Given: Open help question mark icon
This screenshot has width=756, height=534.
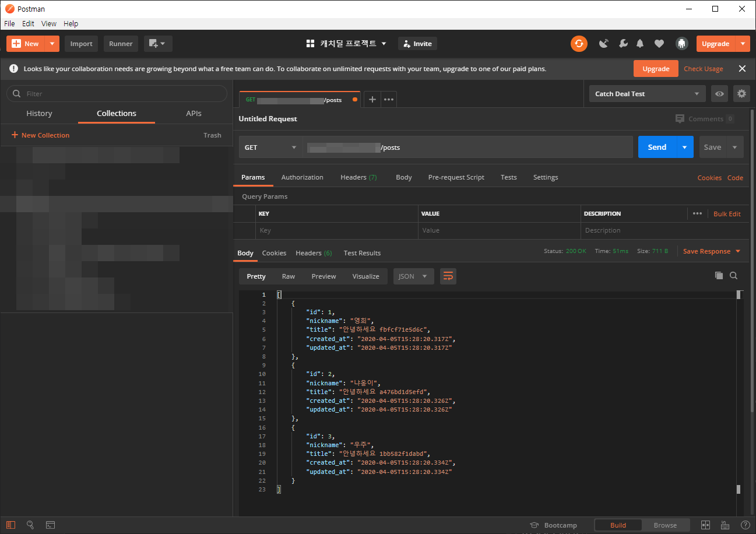Looking at the screenshot, I should (x=745, y=525).
